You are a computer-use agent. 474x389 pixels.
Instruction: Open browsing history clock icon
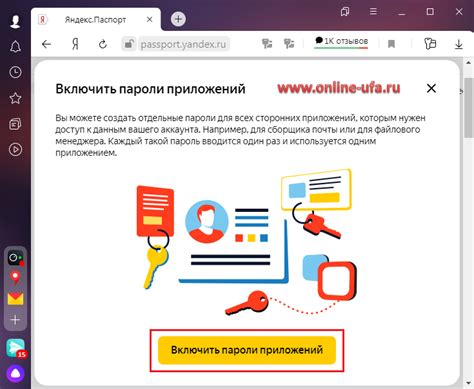click(15, 72)
